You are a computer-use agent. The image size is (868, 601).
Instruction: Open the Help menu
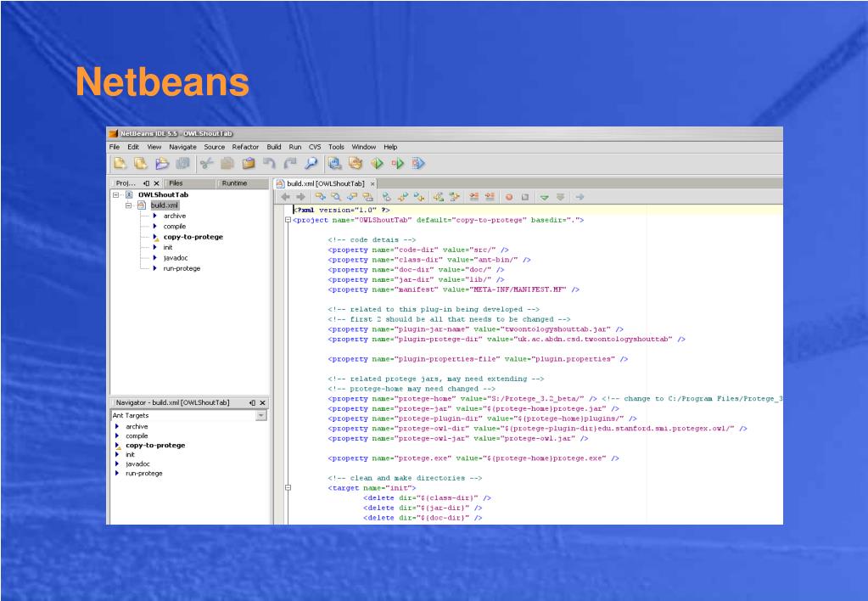coord(390,147)
